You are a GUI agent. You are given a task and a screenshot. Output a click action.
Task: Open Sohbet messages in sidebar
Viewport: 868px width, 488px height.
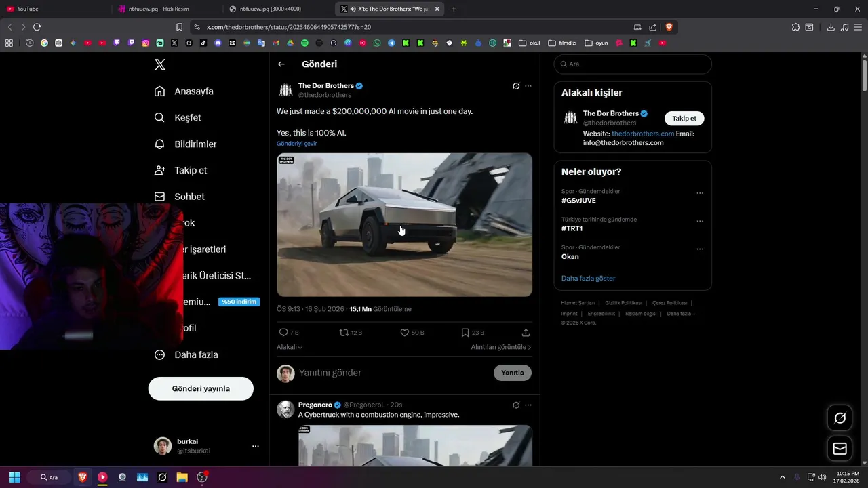tap(179, 197)
